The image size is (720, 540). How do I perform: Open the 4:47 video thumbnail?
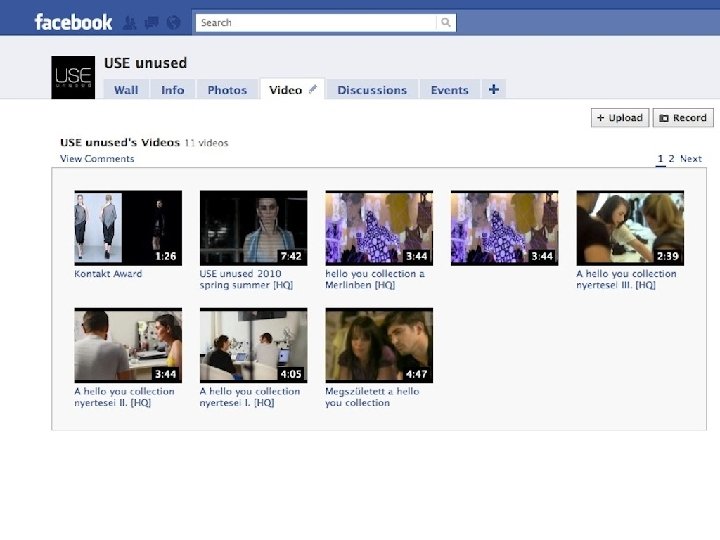[x=379, y=345]
